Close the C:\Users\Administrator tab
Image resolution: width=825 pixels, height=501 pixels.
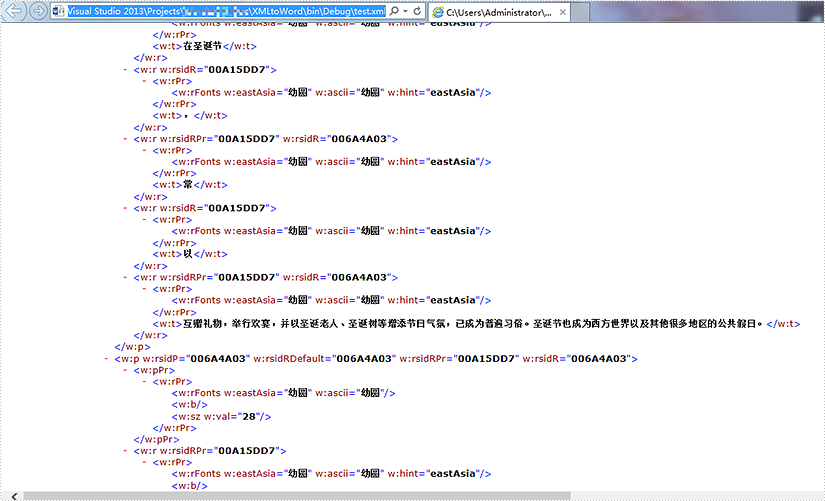[x=562, y=12]
